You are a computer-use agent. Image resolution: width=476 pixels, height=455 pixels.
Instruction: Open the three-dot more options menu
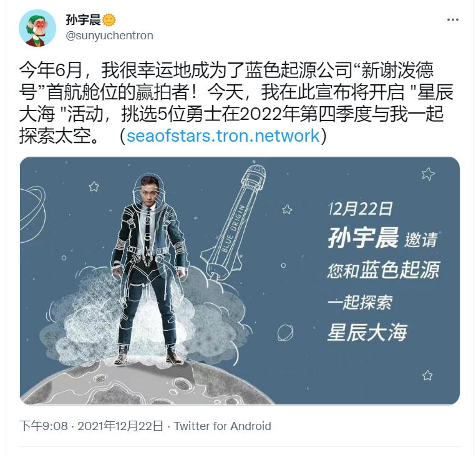[x=452, y=20]
